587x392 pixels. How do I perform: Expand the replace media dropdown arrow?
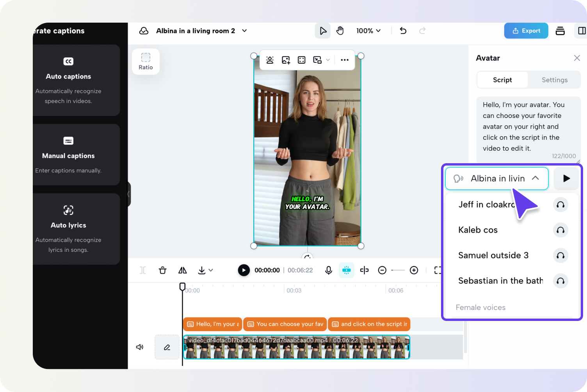click(328, 60)
